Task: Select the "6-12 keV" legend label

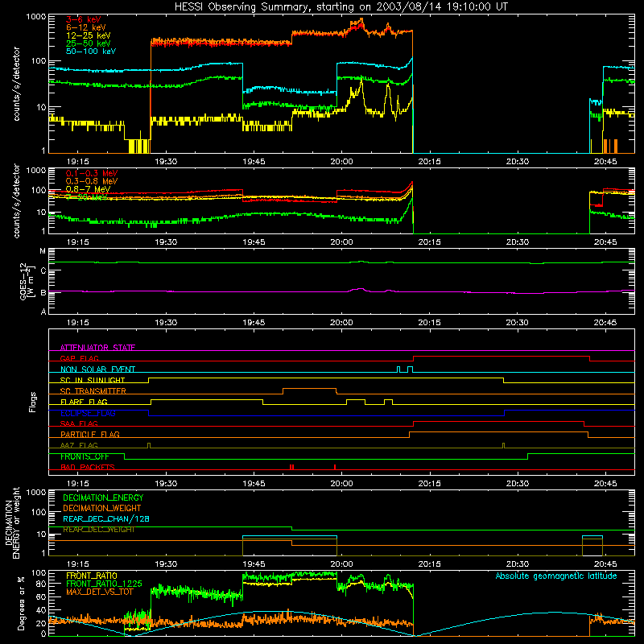Action: pos(86,27)
